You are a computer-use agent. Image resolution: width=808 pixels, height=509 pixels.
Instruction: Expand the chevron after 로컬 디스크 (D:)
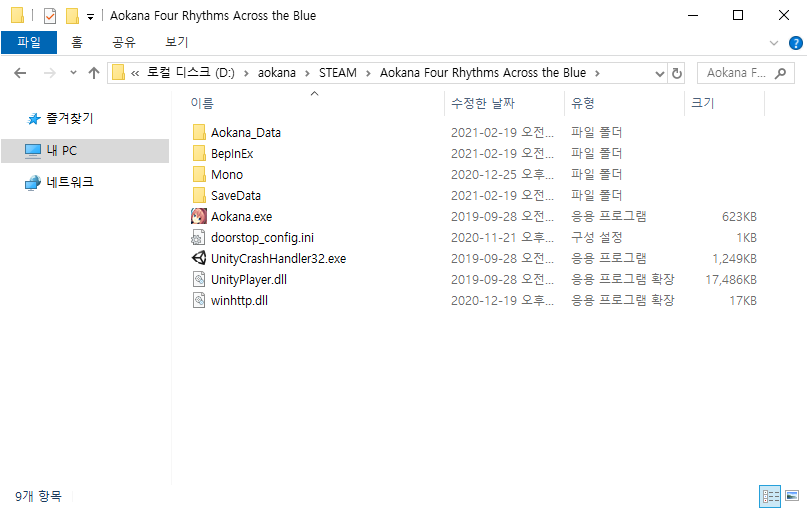(x=246, y=74)
